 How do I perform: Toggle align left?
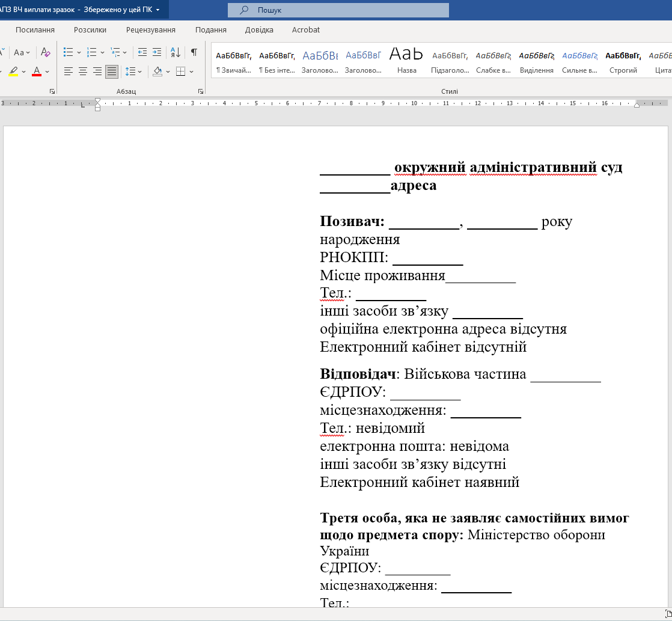[x=69, y=72]
